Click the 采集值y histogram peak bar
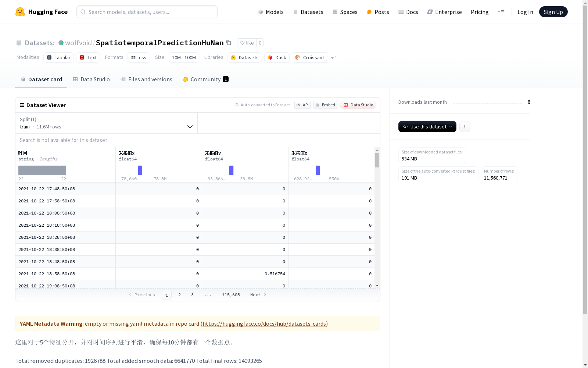The image size is (588, 368). (x=231, y=170)
